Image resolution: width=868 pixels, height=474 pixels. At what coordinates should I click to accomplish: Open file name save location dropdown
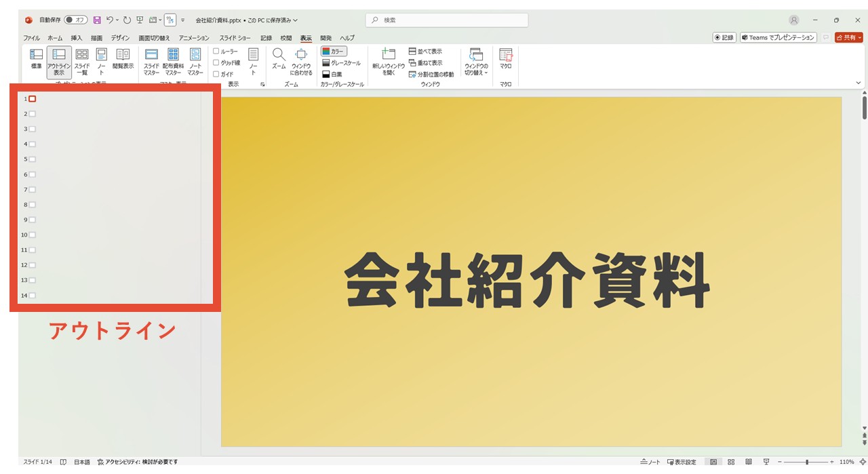tap(295, 20)
